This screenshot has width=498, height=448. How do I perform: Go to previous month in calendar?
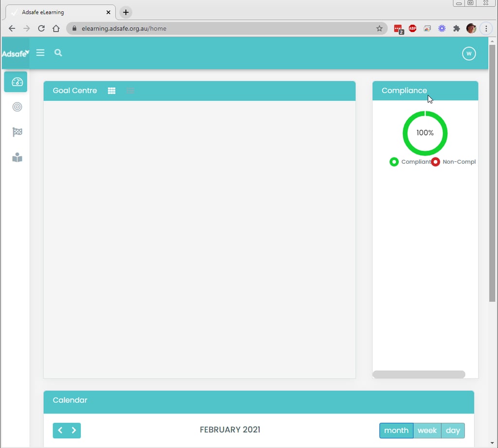[x=60, y=430]
